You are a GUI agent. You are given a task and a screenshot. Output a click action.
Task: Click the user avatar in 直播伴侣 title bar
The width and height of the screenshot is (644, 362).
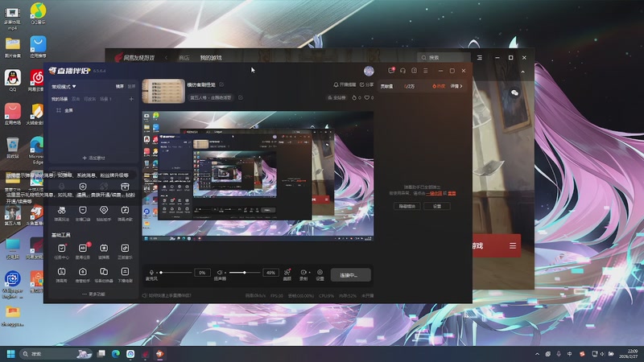click(369, 71)
